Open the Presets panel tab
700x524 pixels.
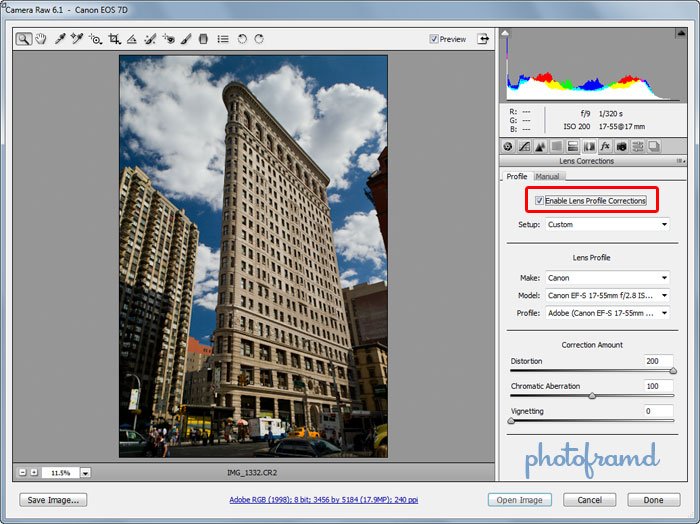(x=638, y=146)
